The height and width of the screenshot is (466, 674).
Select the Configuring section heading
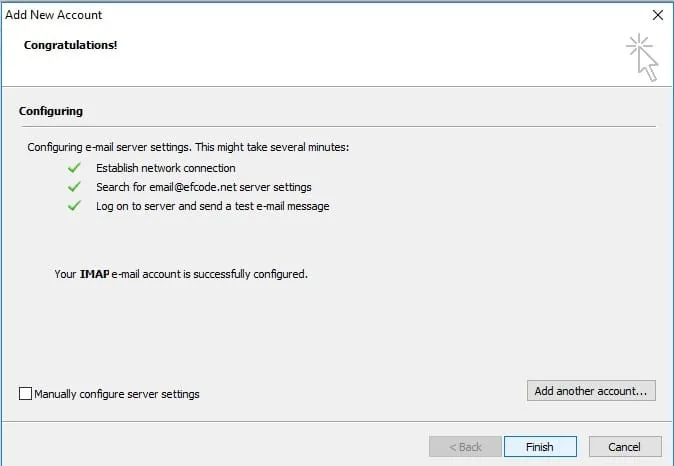click(51, 111)
